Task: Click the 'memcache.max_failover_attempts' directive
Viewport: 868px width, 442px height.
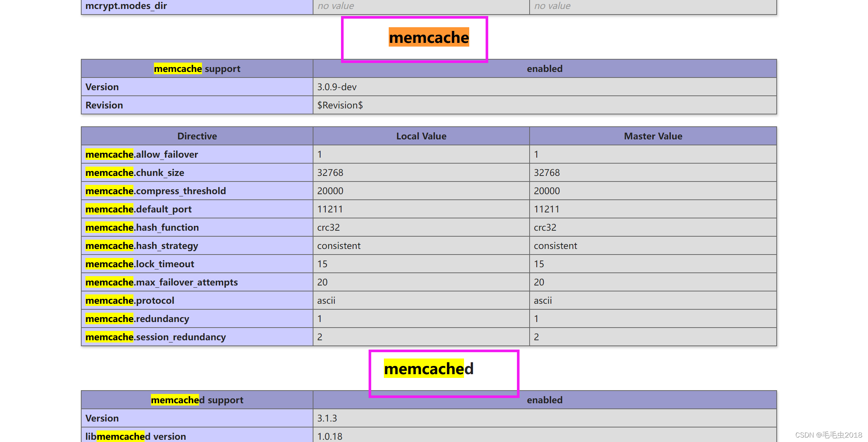Action: [x=161, y=282]
